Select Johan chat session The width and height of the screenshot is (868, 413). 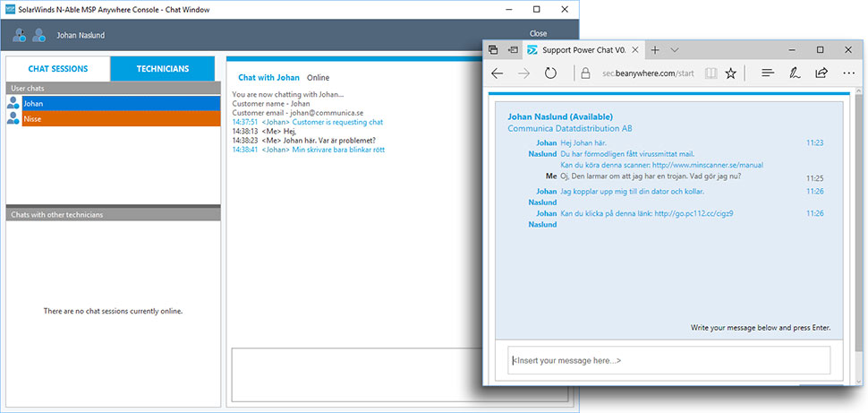pyautogui.click(x=121, y=103)
